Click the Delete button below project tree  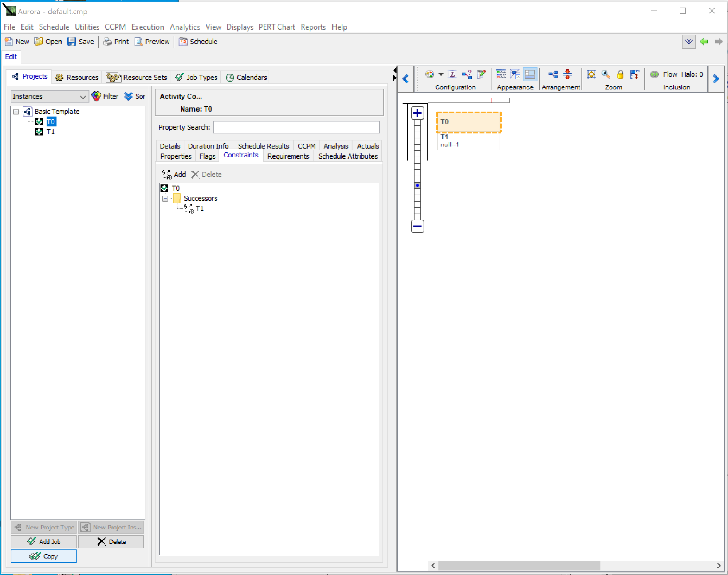point(111,541)
